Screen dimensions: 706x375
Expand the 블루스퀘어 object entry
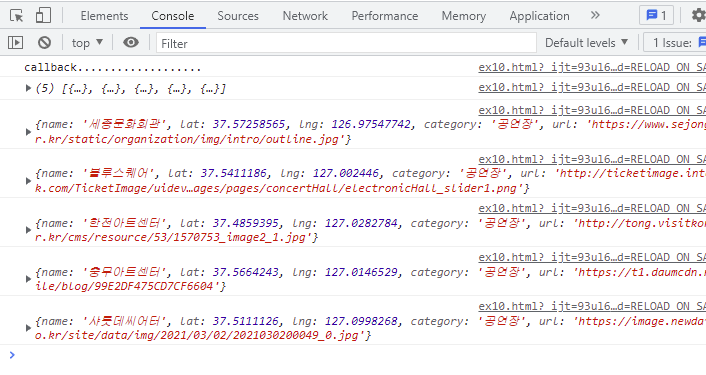[x=28, y=181]
